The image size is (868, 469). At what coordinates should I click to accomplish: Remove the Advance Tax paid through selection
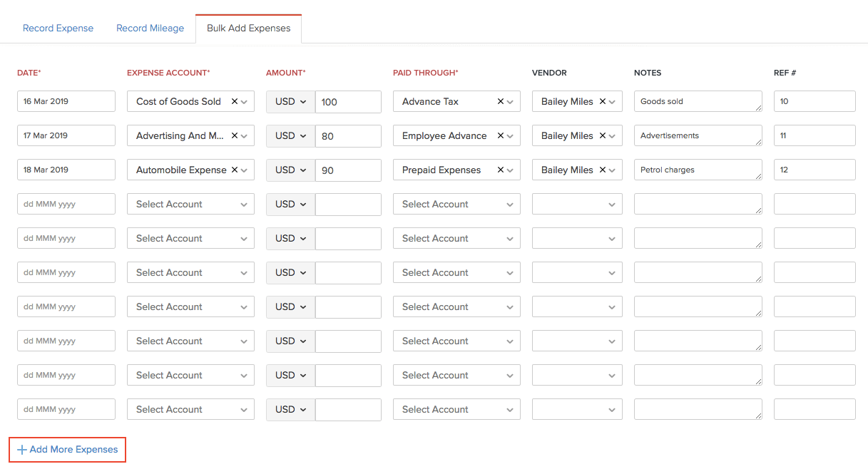pyautogui.click(x=499, y=101)
